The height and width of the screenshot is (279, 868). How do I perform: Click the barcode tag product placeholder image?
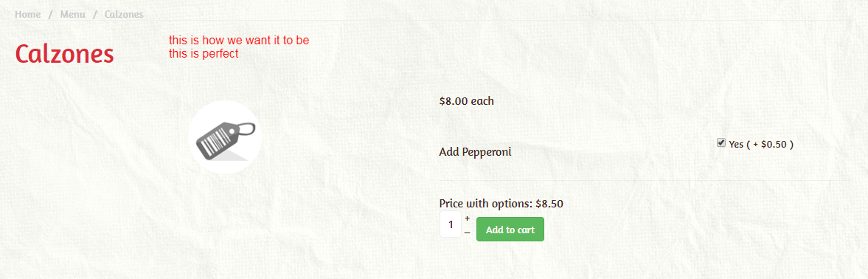click(225, 137)
